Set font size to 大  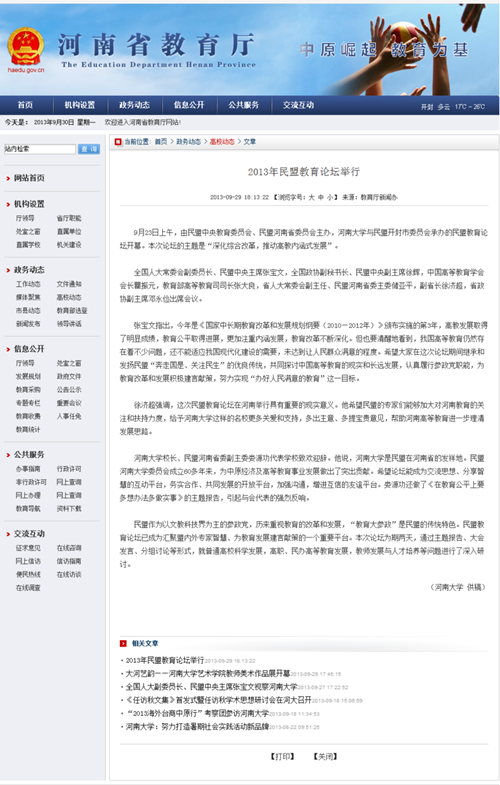coord(311,198)
